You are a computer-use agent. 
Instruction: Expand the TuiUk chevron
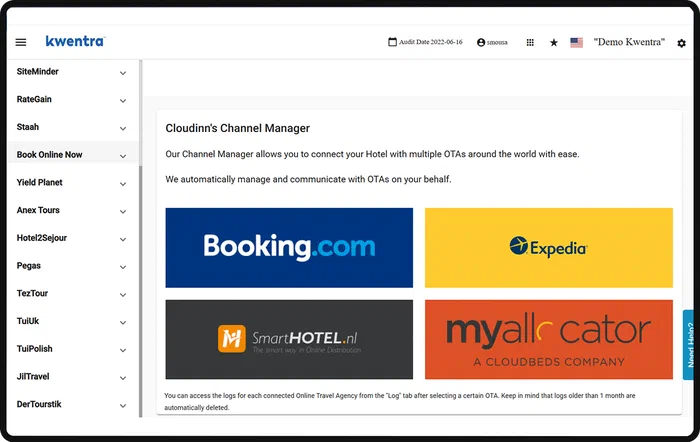123,322
